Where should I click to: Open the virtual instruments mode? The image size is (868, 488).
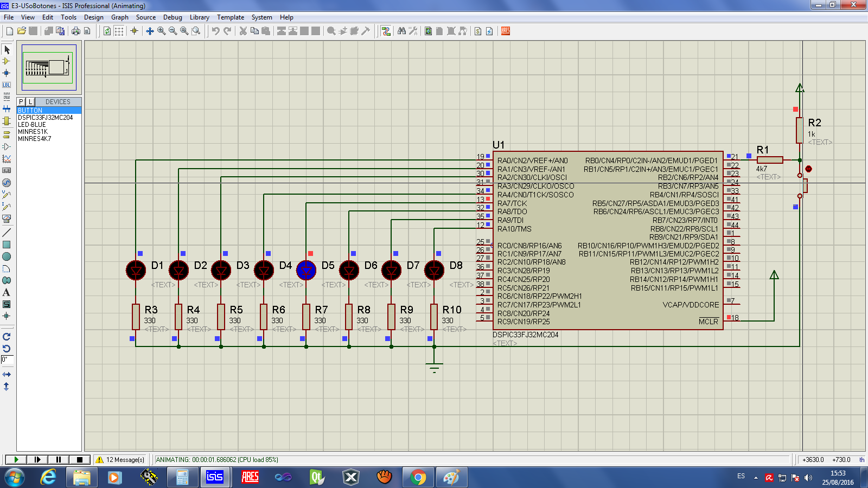click(x=7, y=219)
